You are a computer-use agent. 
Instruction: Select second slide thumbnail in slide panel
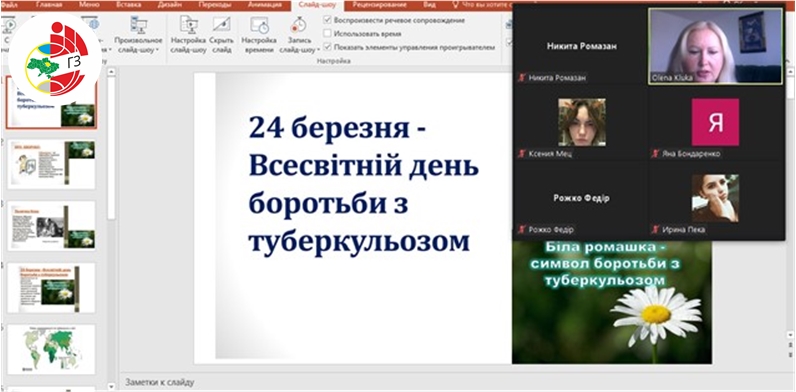coord(51,164)
